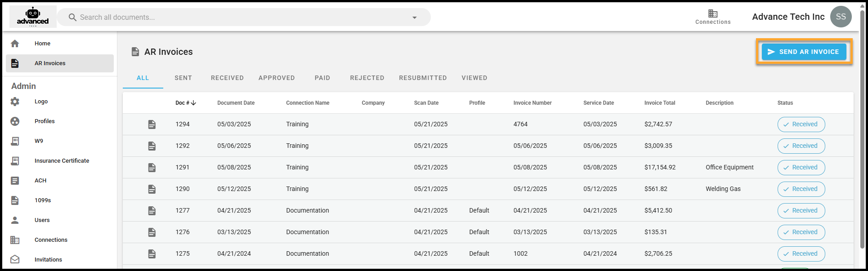Viewport: 868px width, 271px height.
Task: Click Received status for Doc 1276
Action: pos(801,232)
